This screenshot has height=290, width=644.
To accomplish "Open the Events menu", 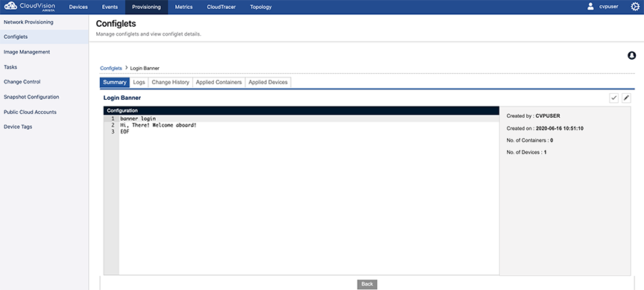I will (110, 7).
